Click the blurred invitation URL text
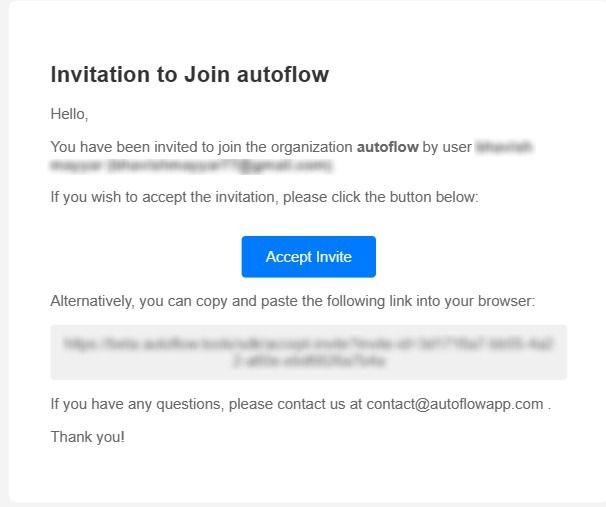606x507 pixels. [308, 352]
